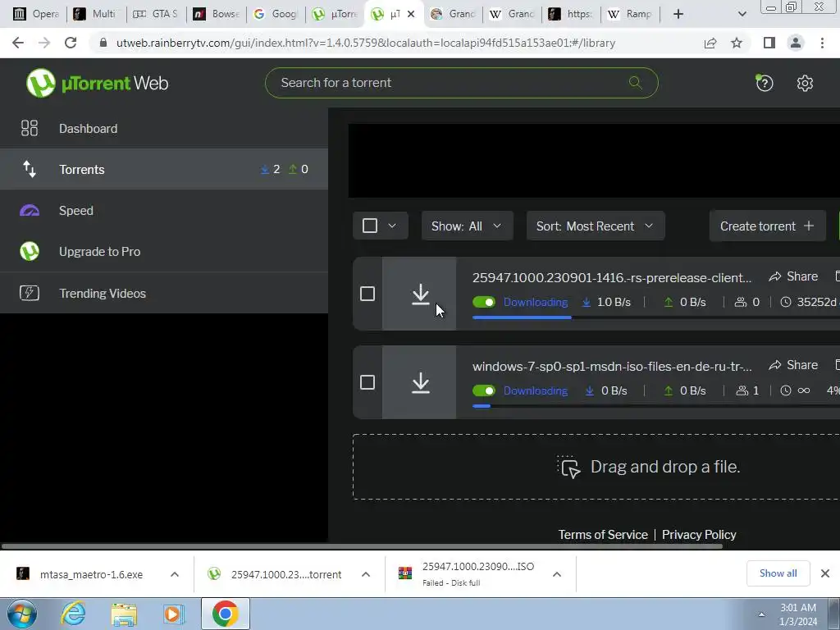Expand options for the 25947.1000.23 .torrent download

366,574
